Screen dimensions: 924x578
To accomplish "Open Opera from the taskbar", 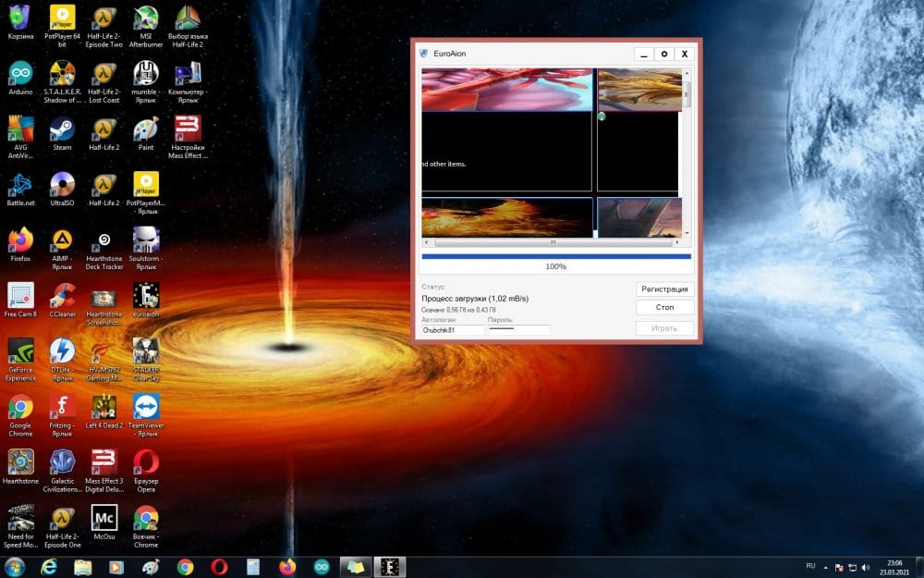I will click(x=219, y=567).
